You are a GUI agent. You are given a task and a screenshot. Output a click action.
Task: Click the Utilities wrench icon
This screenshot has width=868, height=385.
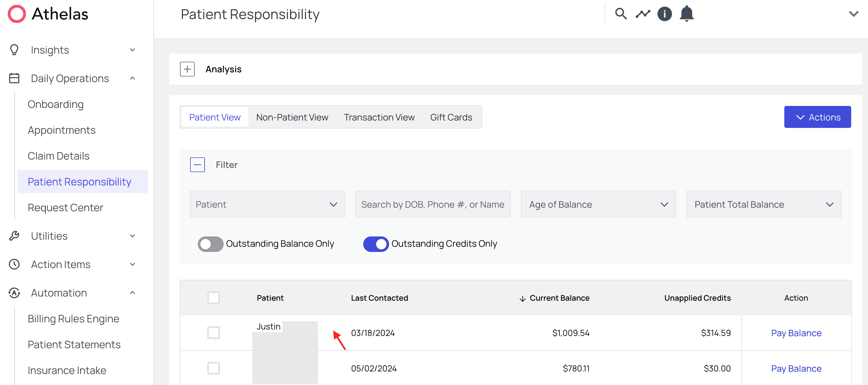(14, 236)
